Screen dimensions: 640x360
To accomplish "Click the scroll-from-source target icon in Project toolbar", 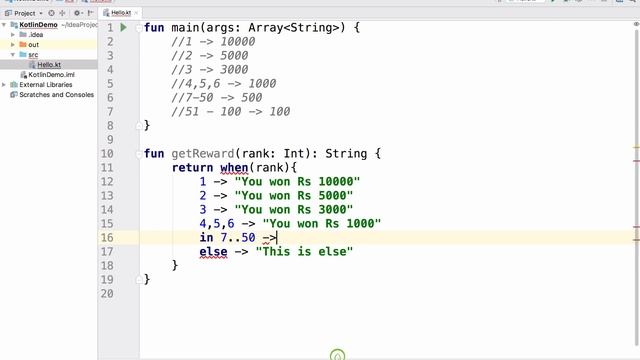I will pyautogui.click(x=51, y=13).
